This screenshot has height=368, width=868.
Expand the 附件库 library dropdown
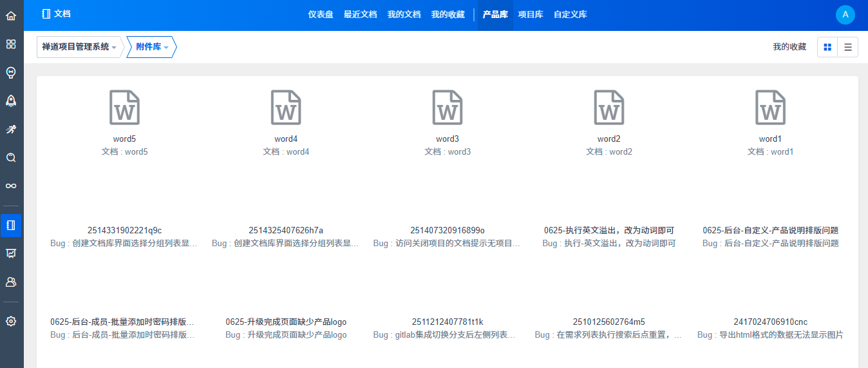click(x=151, y=47)
